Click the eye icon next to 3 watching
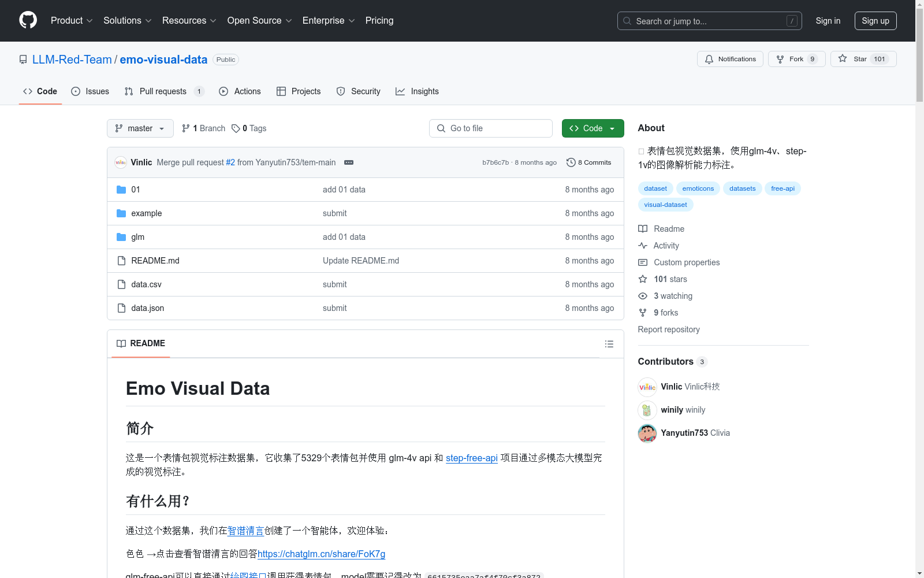The height and width of the screenshot is (578, 924). [643, 296]
